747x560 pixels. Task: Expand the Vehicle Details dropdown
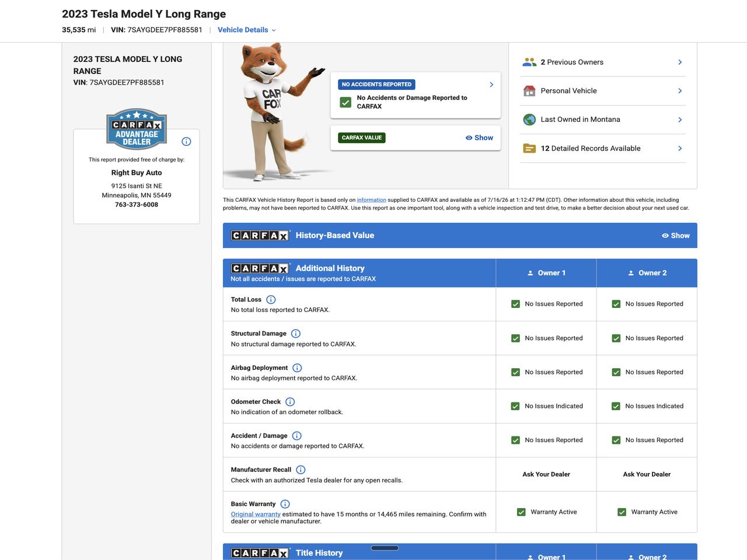[246, 30]
